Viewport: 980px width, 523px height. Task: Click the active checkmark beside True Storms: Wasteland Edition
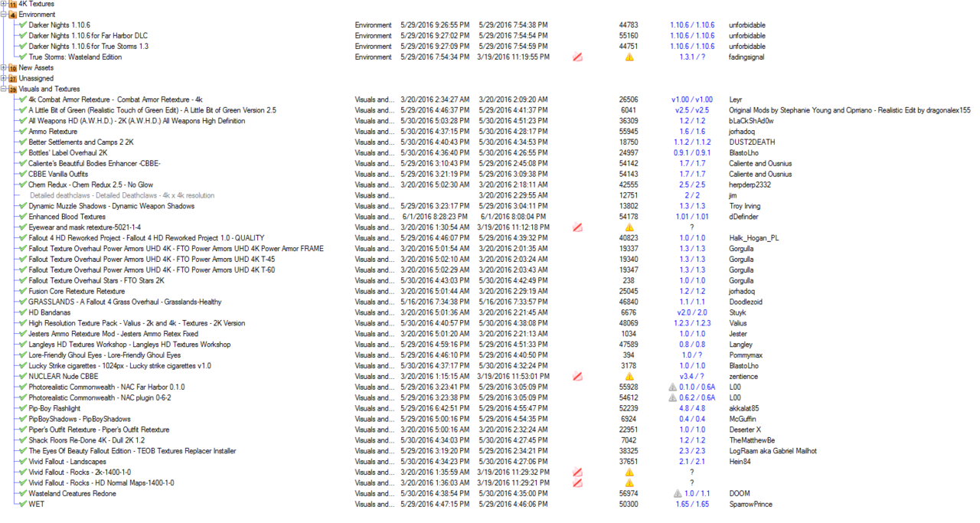pyautogui.click(x=23, y=57)
